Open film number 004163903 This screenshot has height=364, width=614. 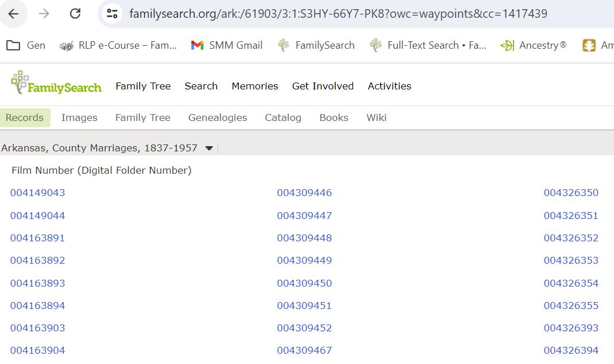point(38,328)
